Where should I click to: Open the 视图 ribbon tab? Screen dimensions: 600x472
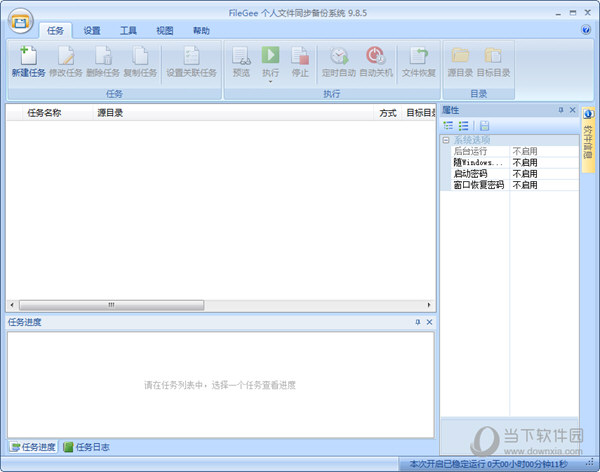coord(165,31)
